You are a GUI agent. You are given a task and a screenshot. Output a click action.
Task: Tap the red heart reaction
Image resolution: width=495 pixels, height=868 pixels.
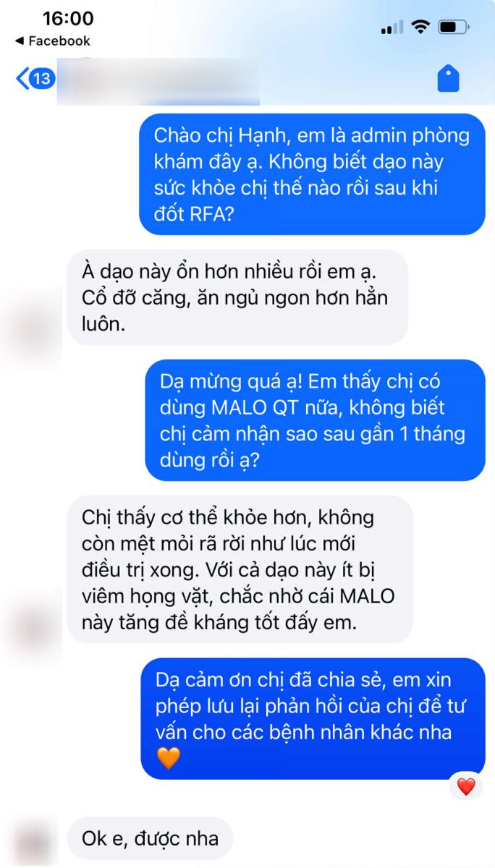[x=466, y=786]
